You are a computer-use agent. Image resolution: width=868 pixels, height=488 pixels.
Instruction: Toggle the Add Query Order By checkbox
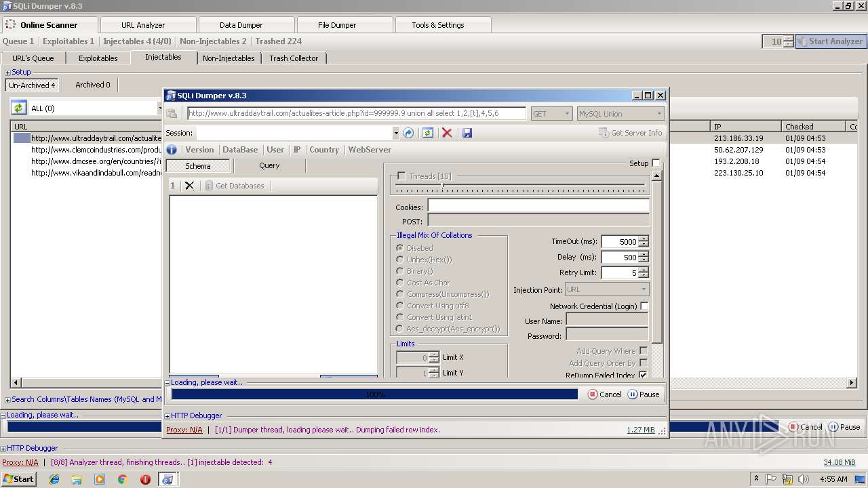pyautogui.click(x=644, y=363)
